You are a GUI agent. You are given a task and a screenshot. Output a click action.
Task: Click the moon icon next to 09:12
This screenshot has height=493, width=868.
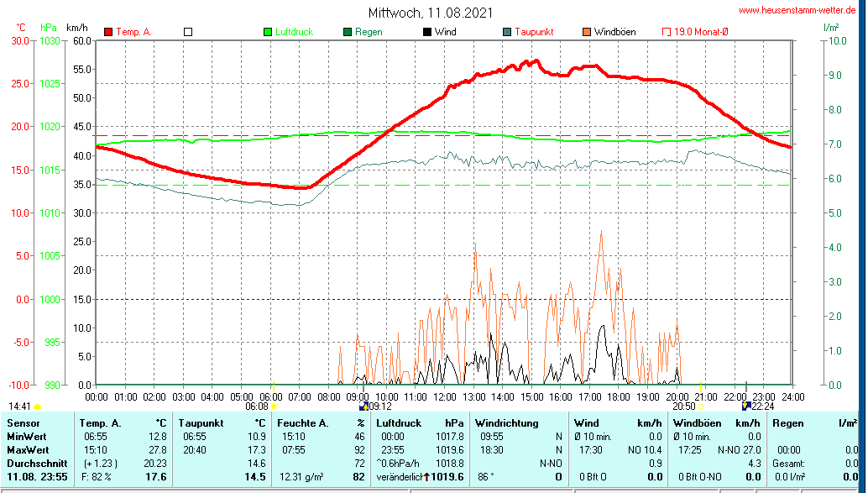tap(363, 406)
